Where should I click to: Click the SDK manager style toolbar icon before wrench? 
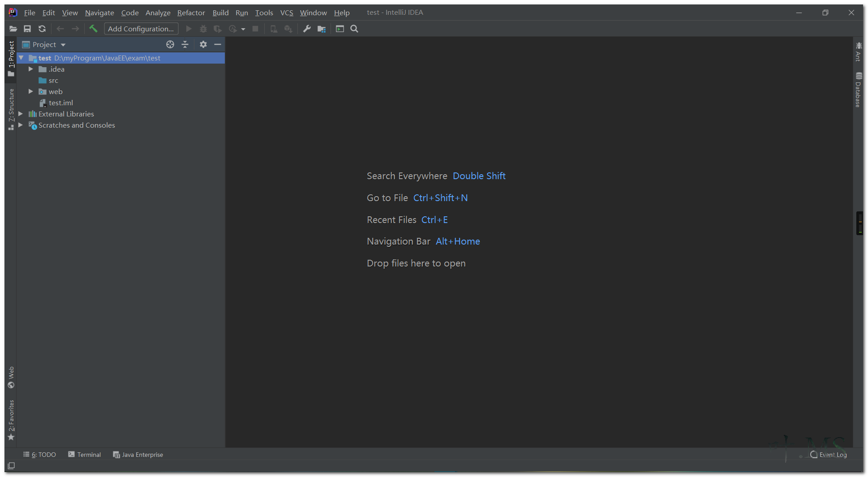(288, 29)
